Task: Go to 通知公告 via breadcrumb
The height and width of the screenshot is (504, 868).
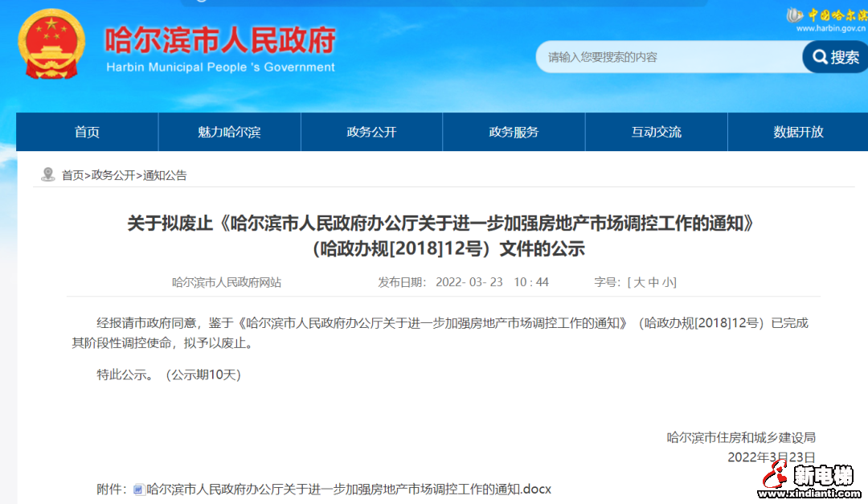Action: pyautogui.click(x=166, y=174)
